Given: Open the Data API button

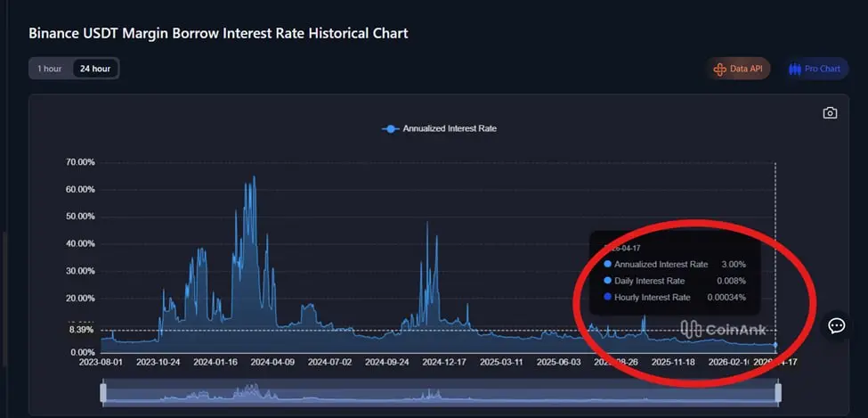Looking at the screenshot, I should pos(738,69).
